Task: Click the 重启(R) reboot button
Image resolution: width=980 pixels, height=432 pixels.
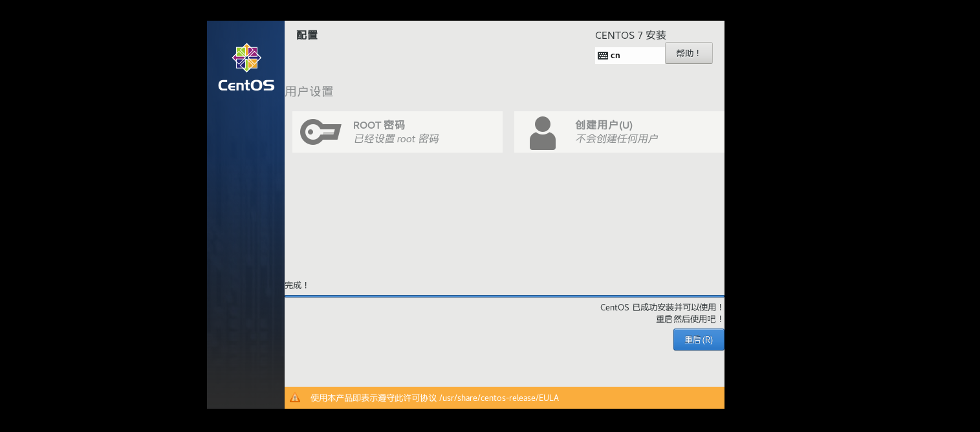Action: (699, 340)
